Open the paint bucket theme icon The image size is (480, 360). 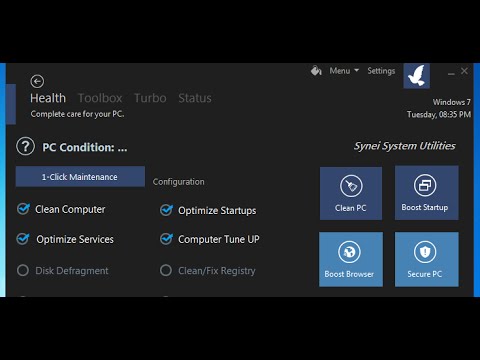(316, 71)
